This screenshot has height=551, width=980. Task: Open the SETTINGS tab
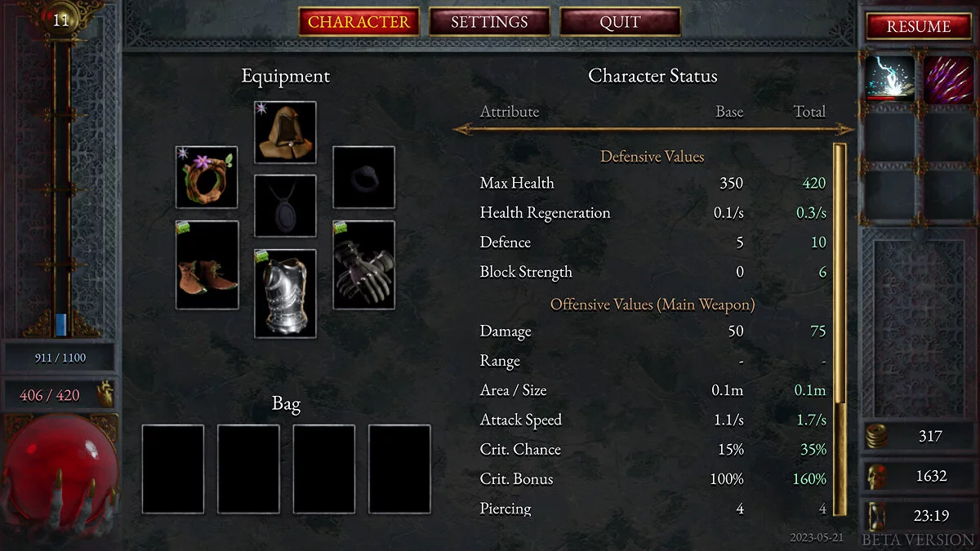tap(489, 22)
